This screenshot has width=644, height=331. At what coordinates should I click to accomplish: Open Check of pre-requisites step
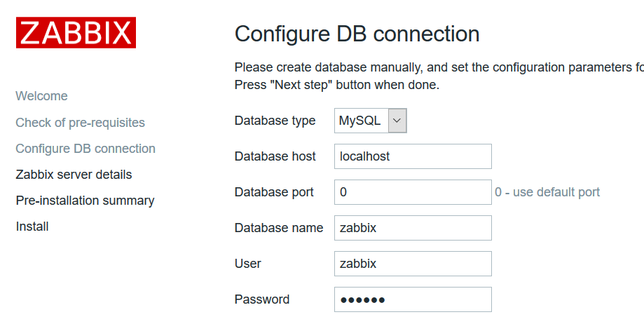tap(81, 123)
